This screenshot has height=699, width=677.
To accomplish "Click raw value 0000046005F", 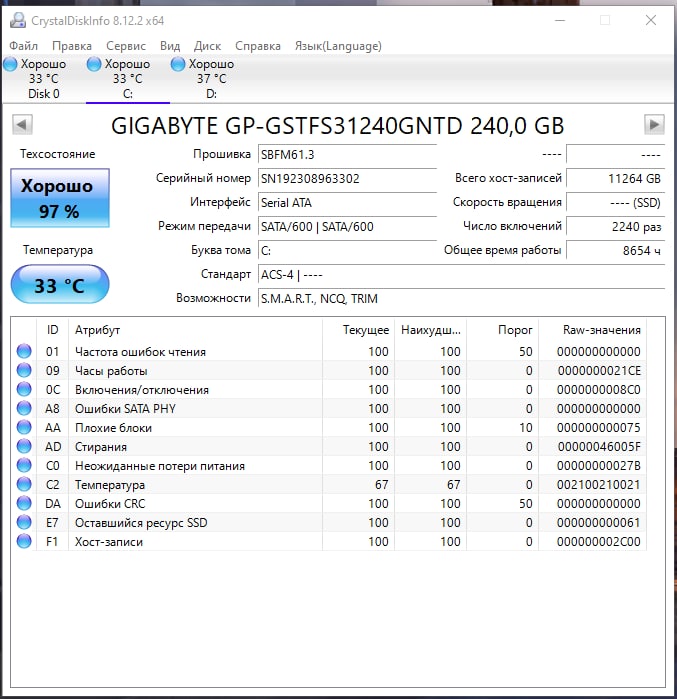I will 599,447.
